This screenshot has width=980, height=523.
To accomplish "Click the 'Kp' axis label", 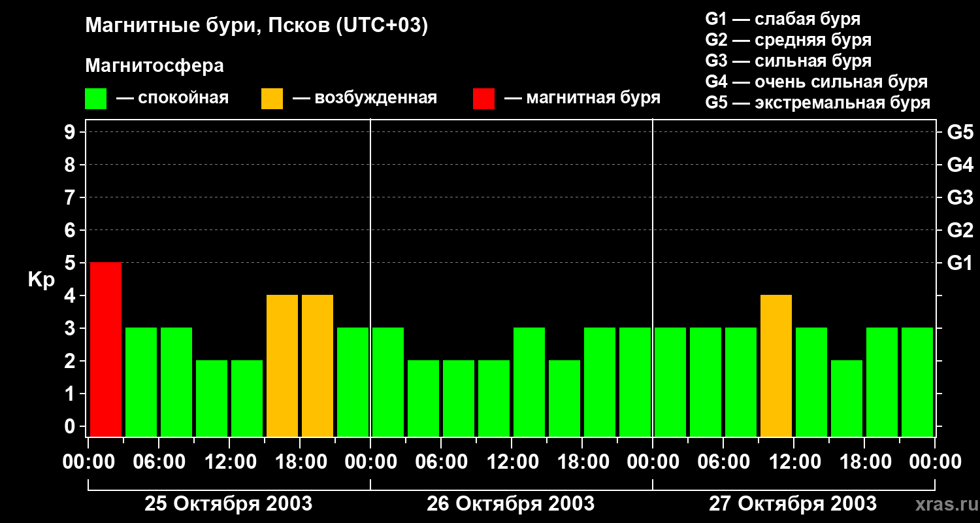I will click(41, 280).
